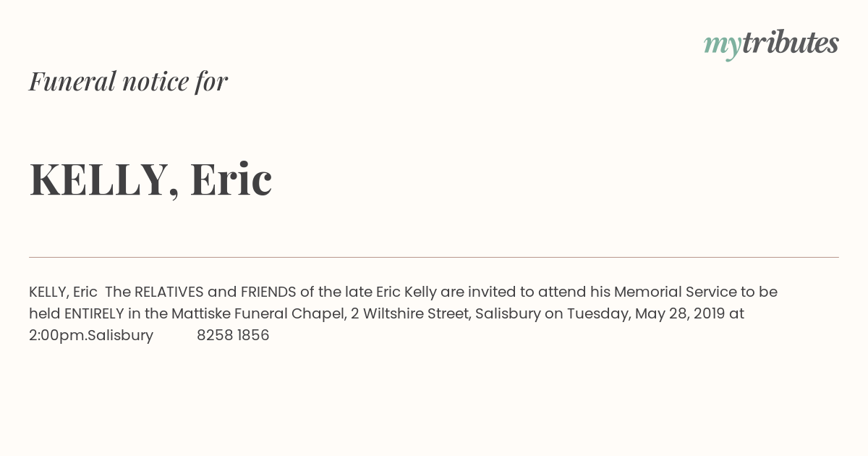Click "Eric Kelly" in the notice sentence
The width and height of the screenshot is (868, 456).
(x=407, y=292)
